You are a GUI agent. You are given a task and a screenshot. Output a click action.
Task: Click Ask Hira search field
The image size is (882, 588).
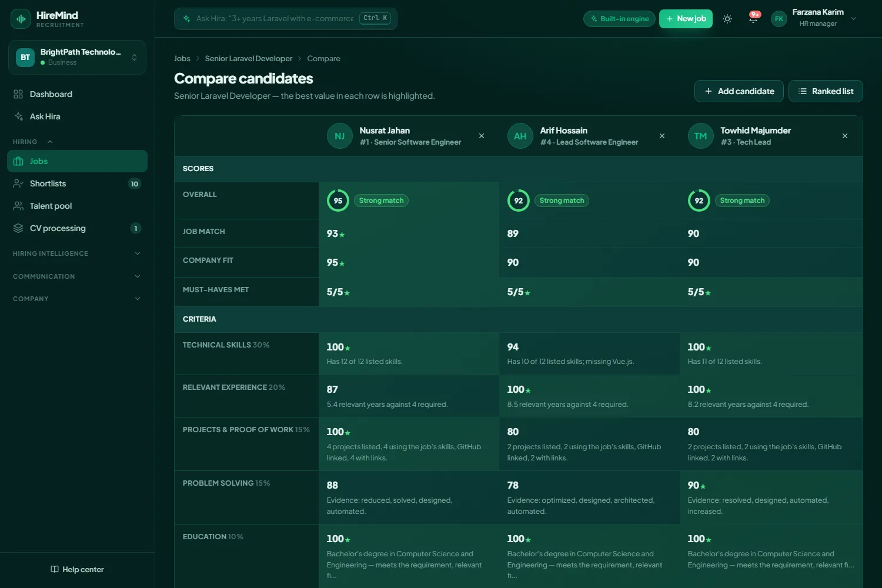click(x=286, y=18)
